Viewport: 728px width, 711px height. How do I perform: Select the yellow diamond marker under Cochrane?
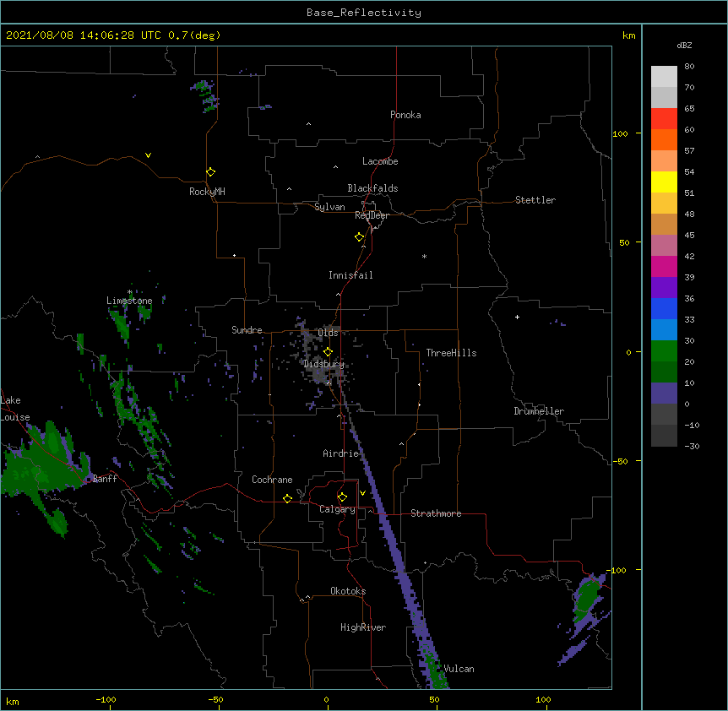[287, 498]
